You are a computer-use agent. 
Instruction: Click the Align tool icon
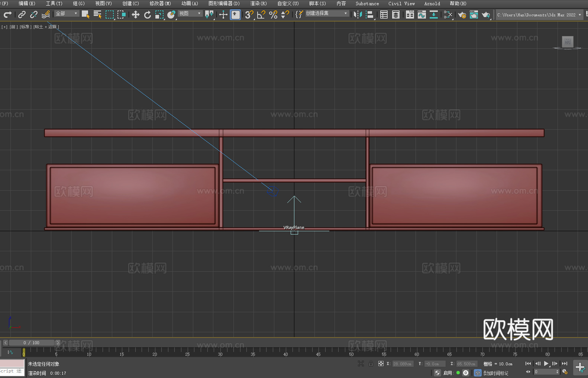[370, 14]
